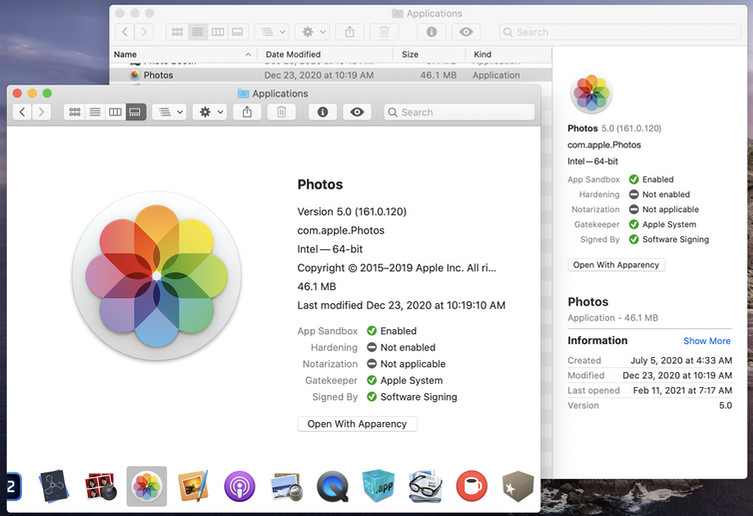Click the Get Info icon in rear window
Image resolution: width=753 pixels, height=516 pixels.
click(432, 32)
